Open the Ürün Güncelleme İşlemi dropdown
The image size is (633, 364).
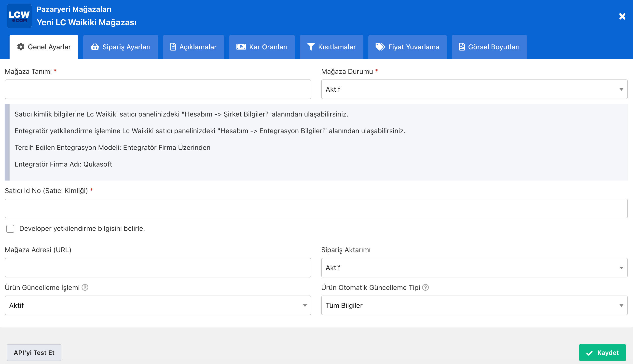coord(158,305)
